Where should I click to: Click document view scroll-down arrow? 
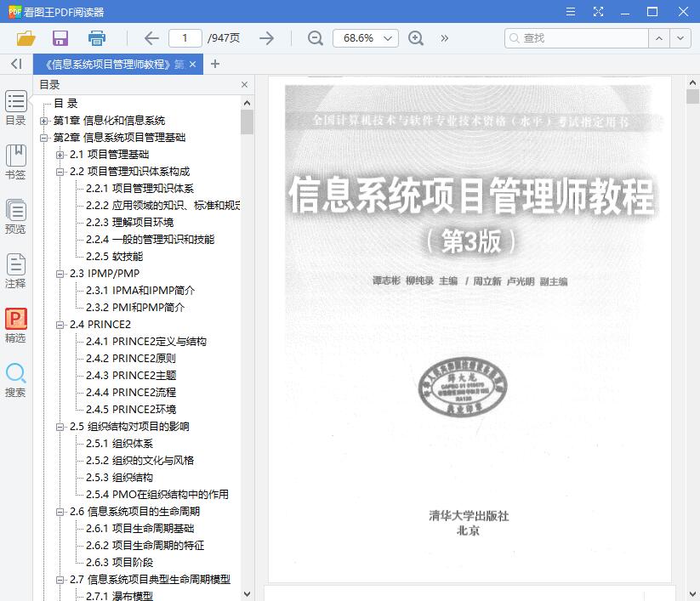[x=692, y=594]
